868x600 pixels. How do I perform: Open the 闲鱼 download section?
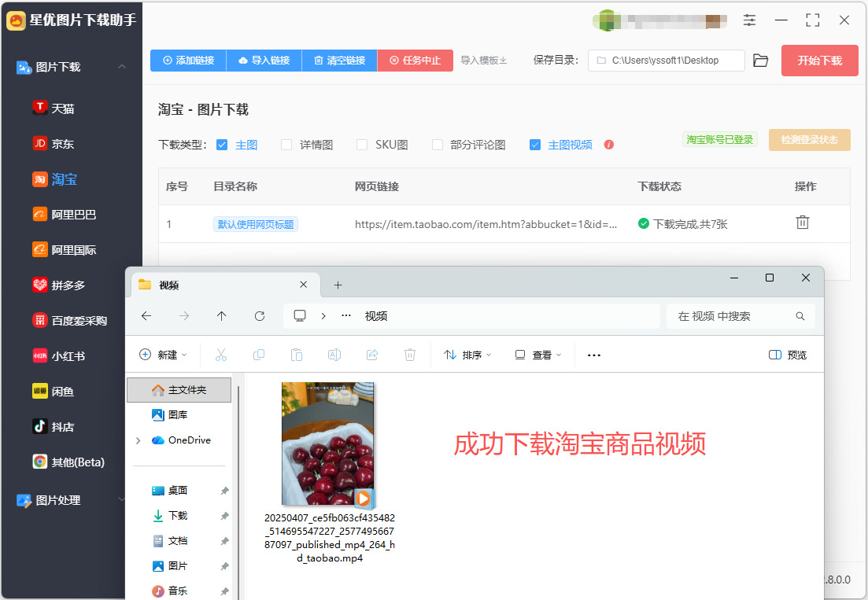(54, 392)
